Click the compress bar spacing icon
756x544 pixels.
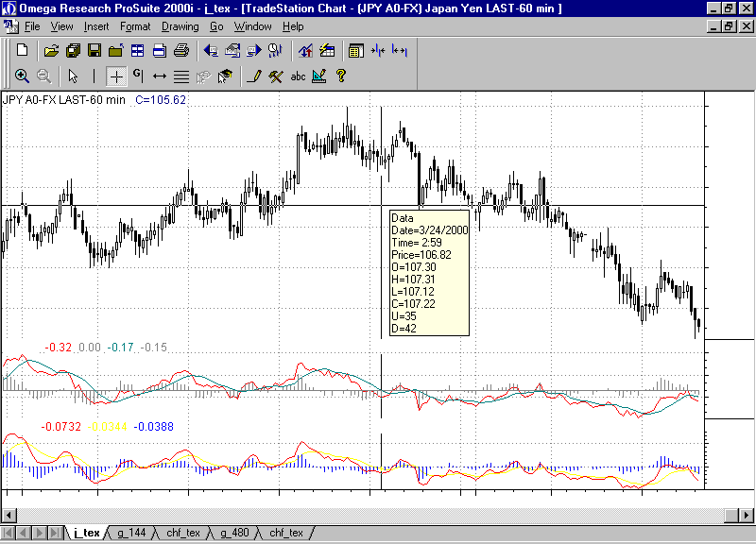tap(377, 51)
